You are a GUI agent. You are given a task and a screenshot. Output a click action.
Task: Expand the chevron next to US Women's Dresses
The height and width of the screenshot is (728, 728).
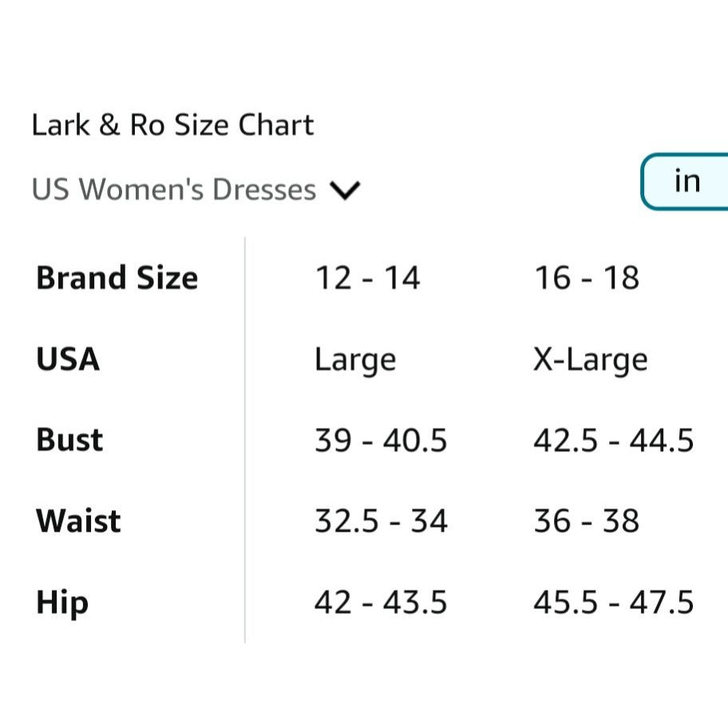click(345, 191)
